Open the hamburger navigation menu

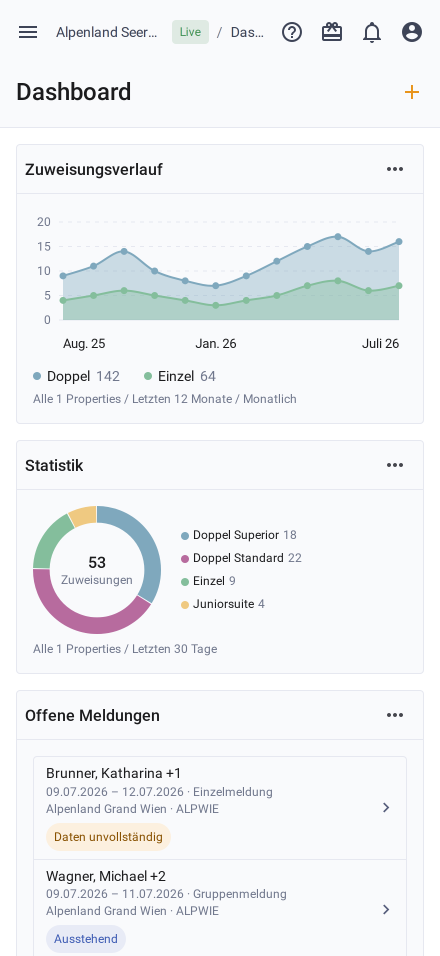pyautogui.click(x=28, y=32)
